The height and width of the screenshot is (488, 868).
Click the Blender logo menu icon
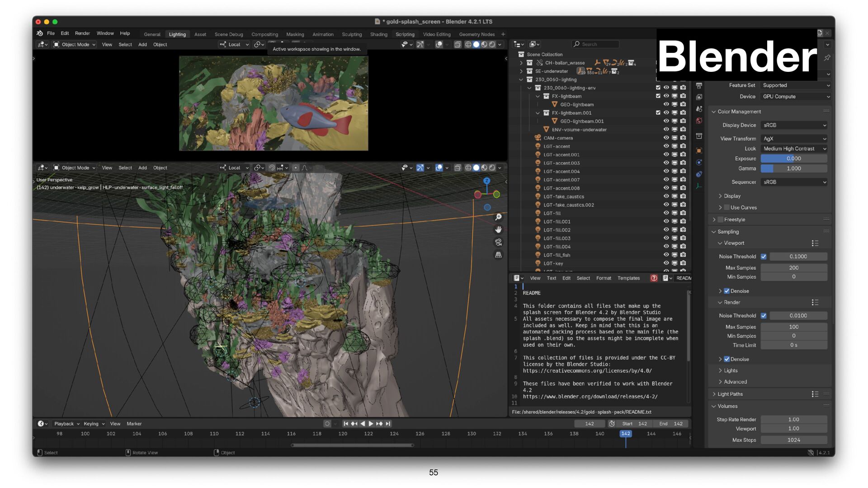tap(40, 33)
